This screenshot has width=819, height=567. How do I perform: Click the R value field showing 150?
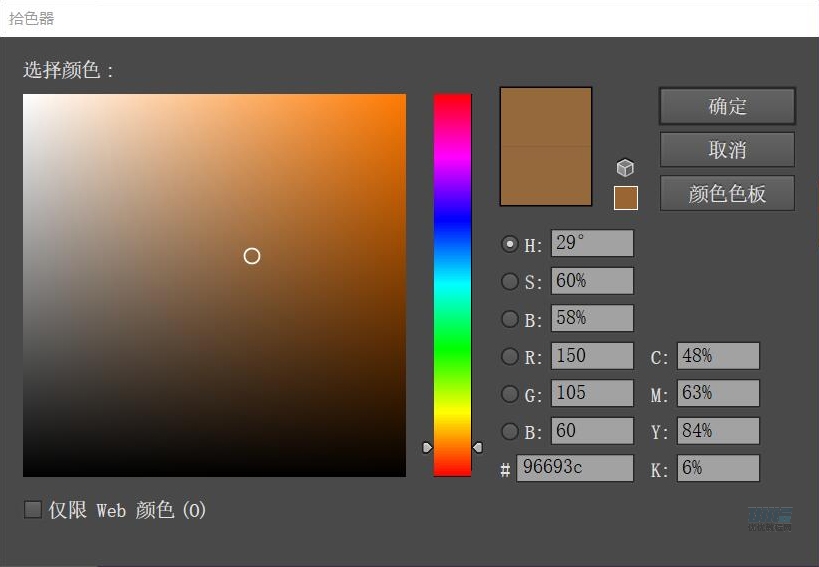coord(591,356)
